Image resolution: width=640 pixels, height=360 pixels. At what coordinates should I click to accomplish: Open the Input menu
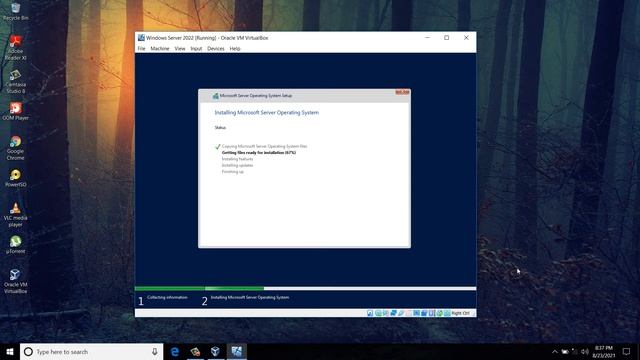196,49
